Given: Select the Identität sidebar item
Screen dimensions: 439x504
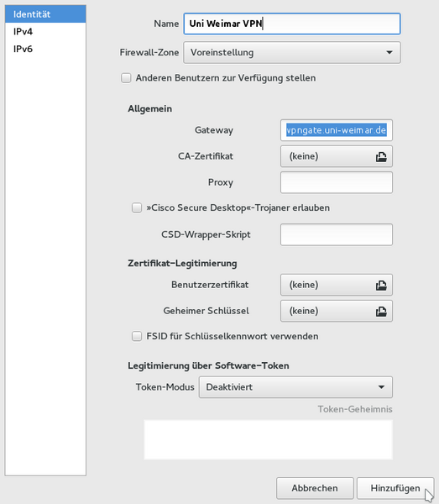Looking at the screenshot, I should (45, 14).
